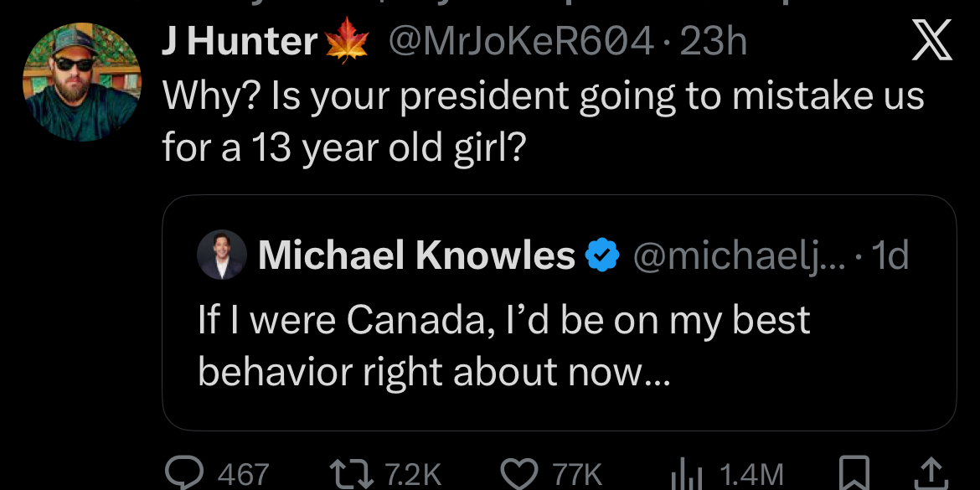Open quoted tweet text about Canada
The height and width of the screenshot is (490, 980).
coord(503,343)
